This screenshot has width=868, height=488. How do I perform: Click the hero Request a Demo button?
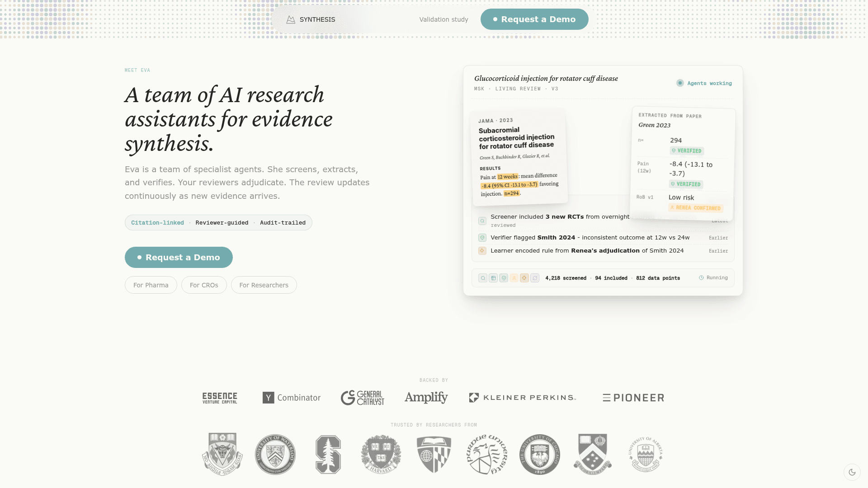pos(179,257)
